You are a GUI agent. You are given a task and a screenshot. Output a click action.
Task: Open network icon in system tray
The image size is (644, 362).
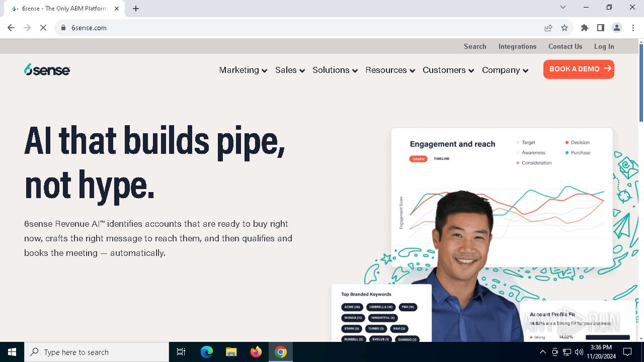[x=567, y=352]
